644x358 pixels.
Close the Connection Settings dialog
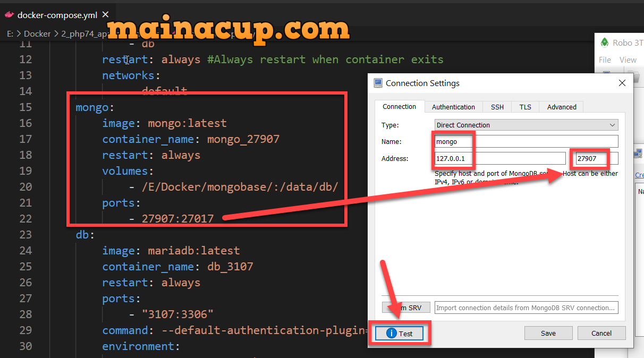pos(622,83)
